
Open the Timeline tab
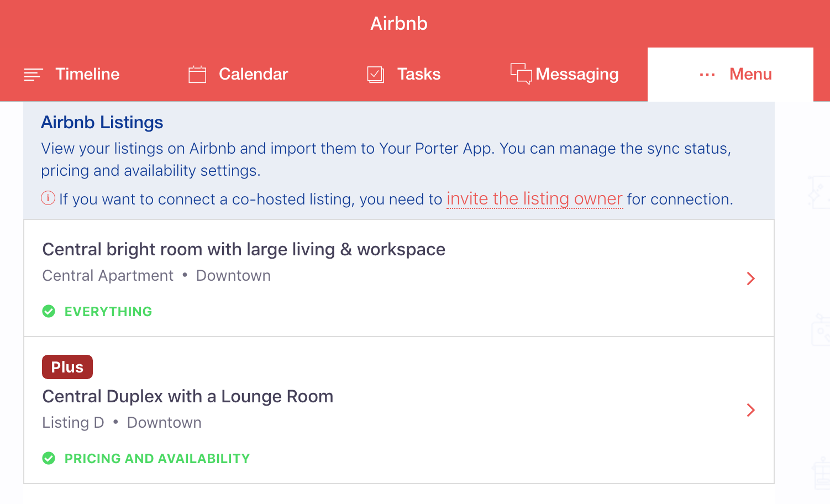click(72, 74)
